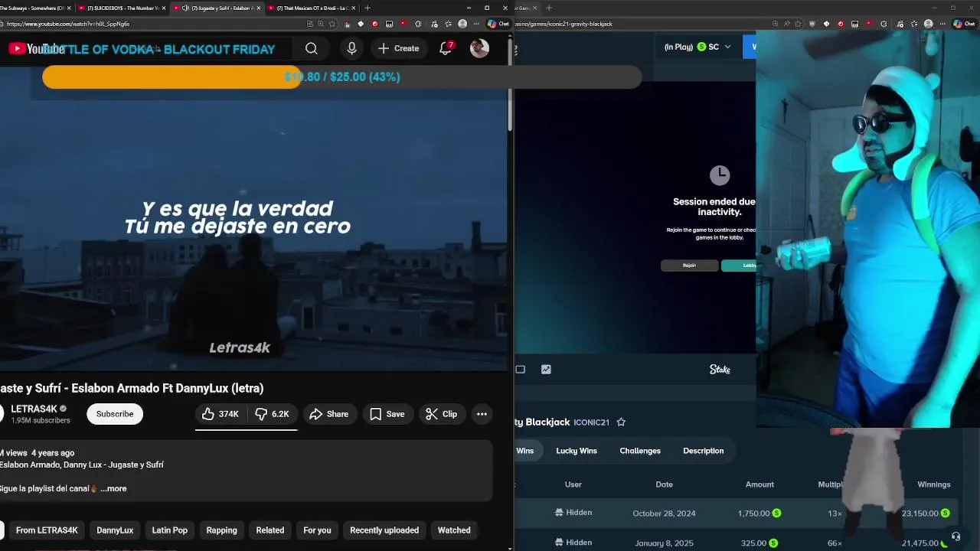The image size is (980, 551).
Task: Bookmark the YouTube page with star icon
Action: coord(332,24)
